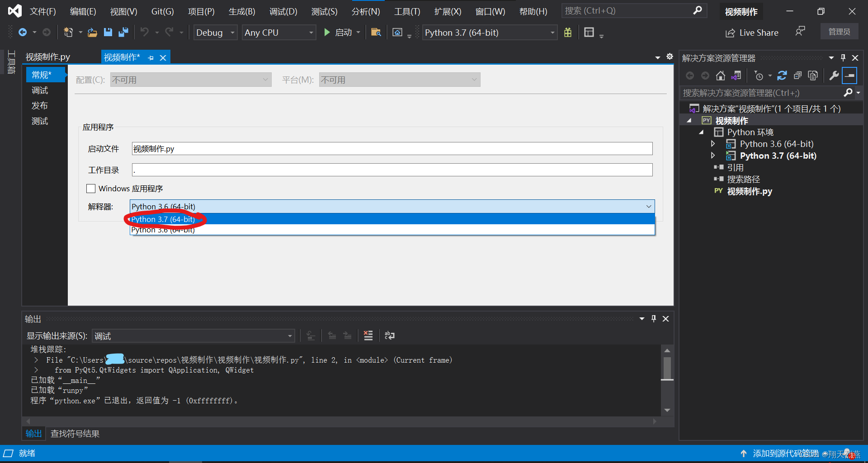Click the Live Share button
The height and width of the screenshot is (463, 868).
point(752,33)
